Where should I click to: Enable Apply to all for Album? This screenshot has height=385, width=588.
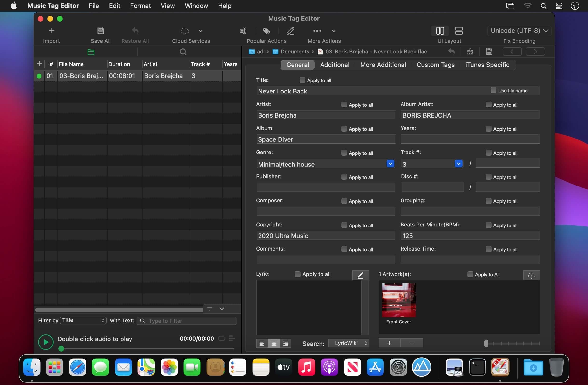point(344,129)
